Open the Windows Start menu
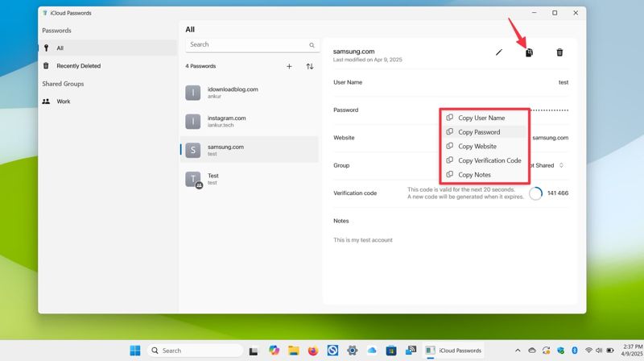 134,351
